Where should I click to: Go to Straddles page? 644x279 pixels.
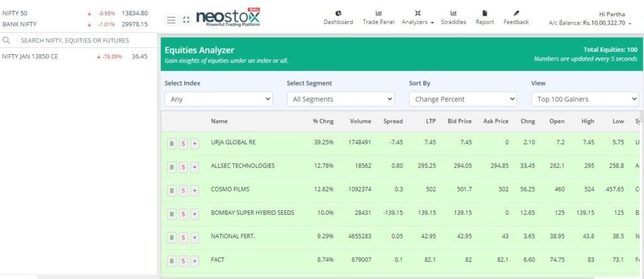453,18
